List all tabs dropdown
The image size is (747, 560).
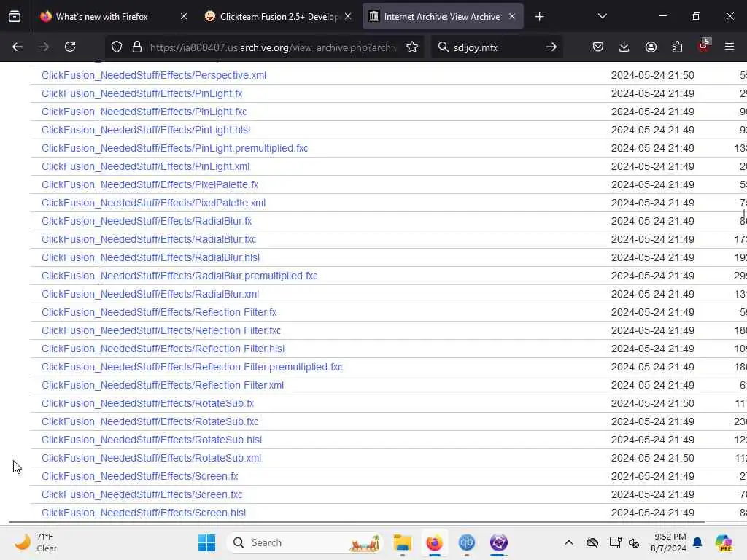(x=602, y=16)
